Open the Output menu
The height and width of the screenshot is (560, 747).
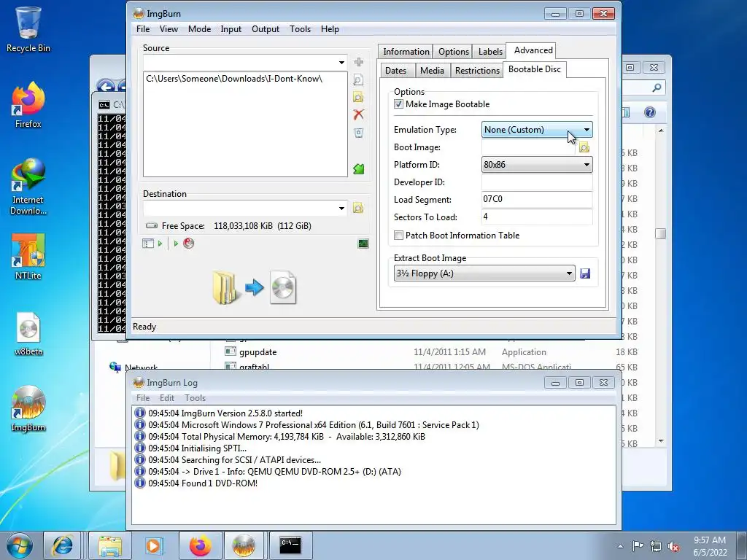tap(266, 29)
